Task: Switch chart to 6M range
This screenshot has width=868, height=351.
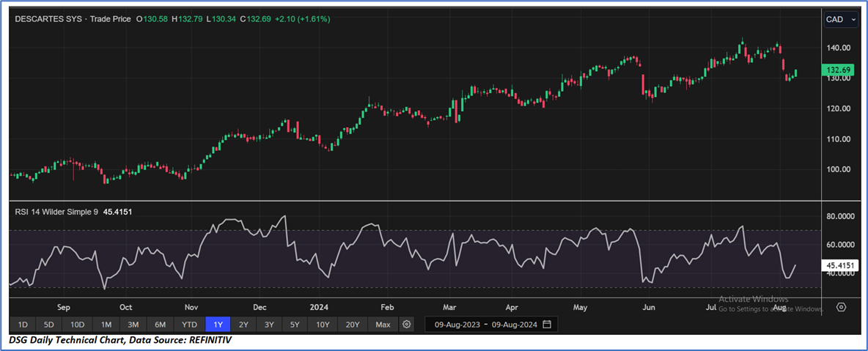Action: 160,324
